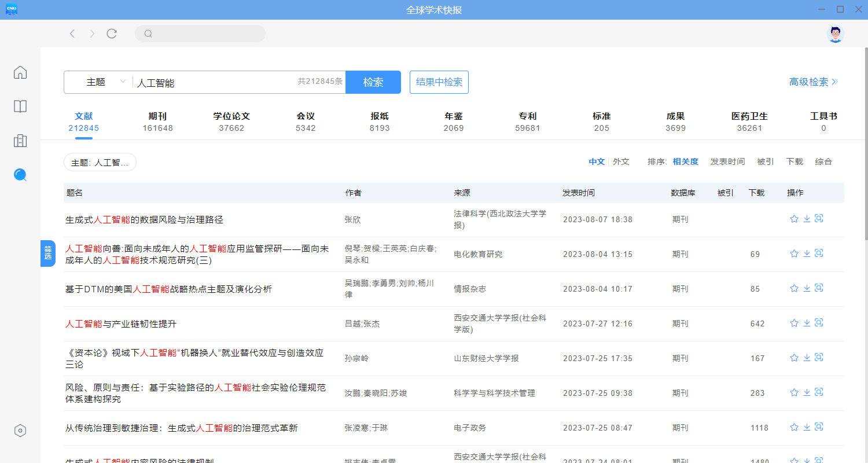Screen dimensions: 868x463
Task: Download the 电化教育研究 article
Action: 807,253
